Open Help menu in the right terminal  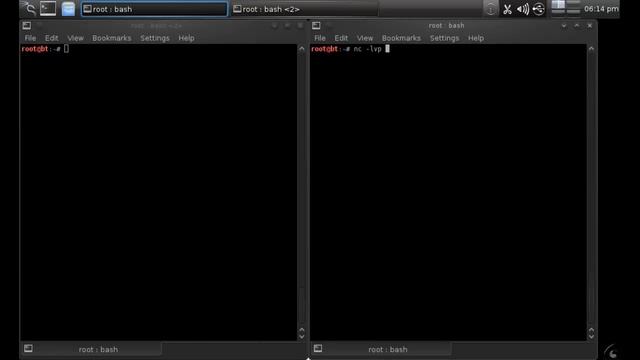(476, 38)
